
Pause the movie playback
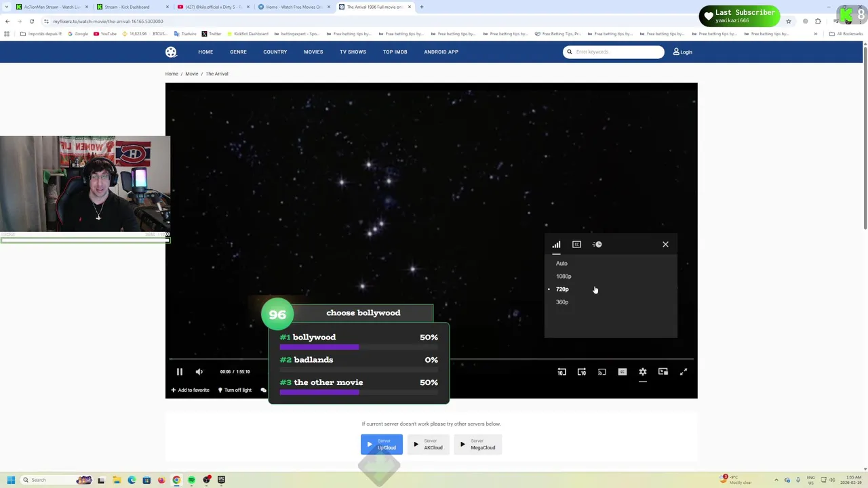180,371
